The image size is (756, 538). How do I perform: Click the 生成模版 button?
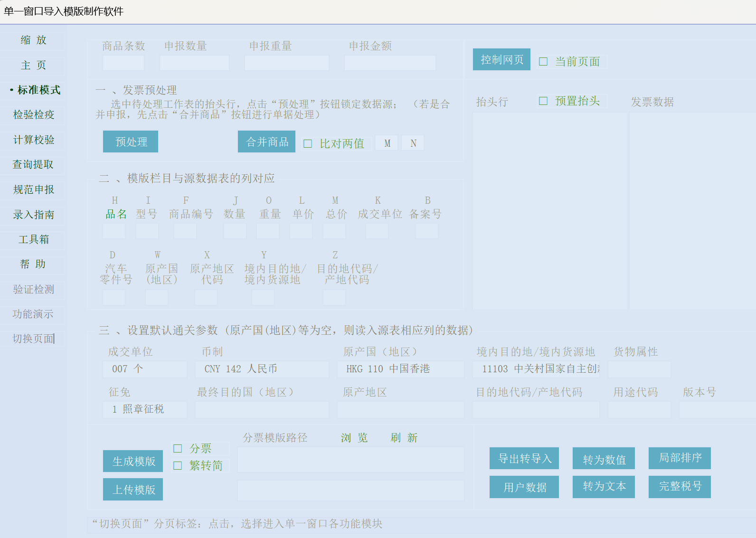click(x=133, y=462)
